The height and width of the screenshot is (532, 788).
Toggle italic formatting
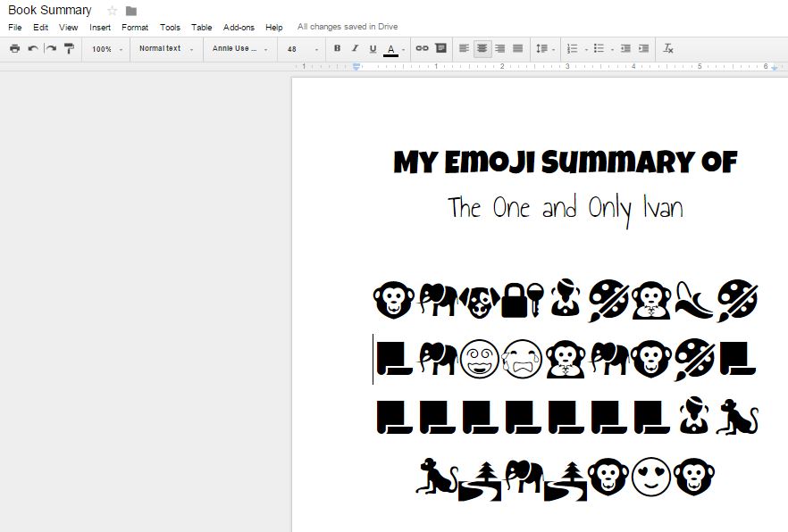click(x=355, y=49)
